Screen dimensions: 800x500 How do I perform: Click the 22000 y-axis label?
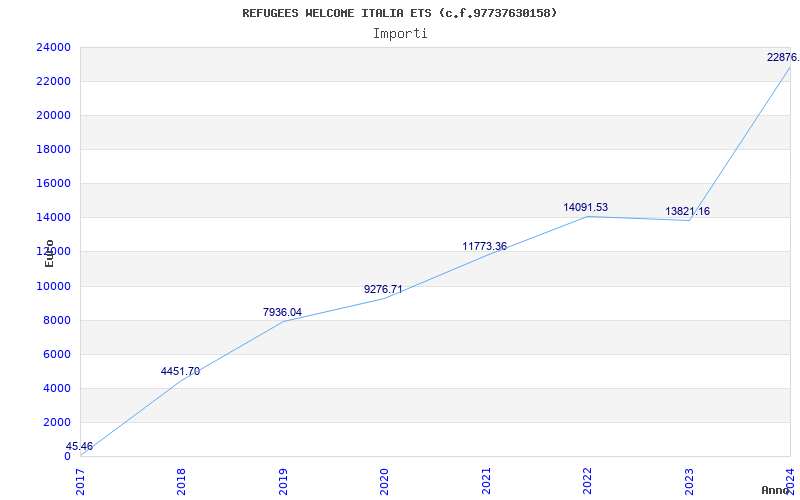coord(53,82)
